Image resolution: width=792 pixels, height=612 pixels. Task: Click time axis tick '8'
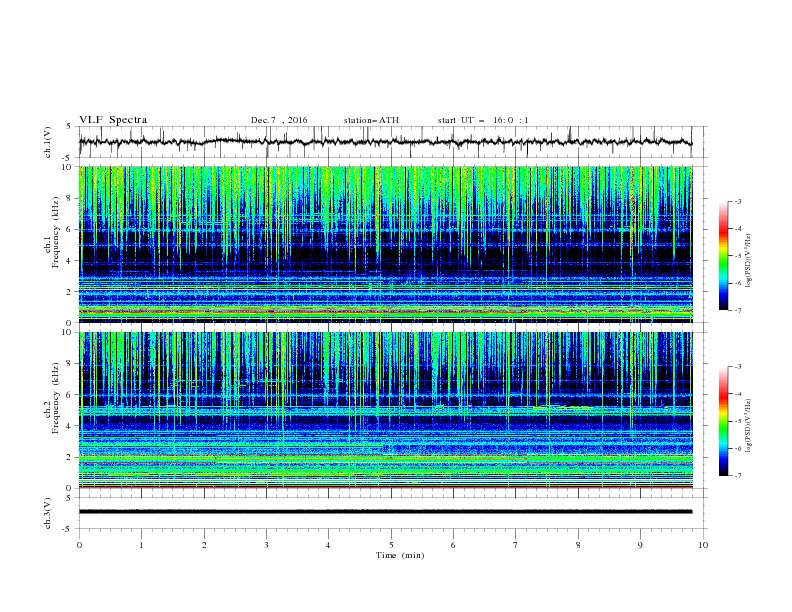pyautogui.click(x=578, y=545)
